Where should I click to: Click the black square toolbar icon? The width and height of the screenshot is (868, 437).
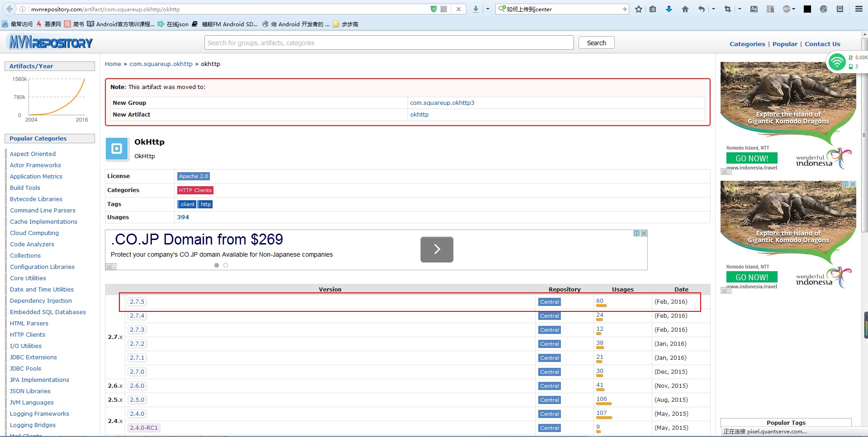tap(807, 9)
